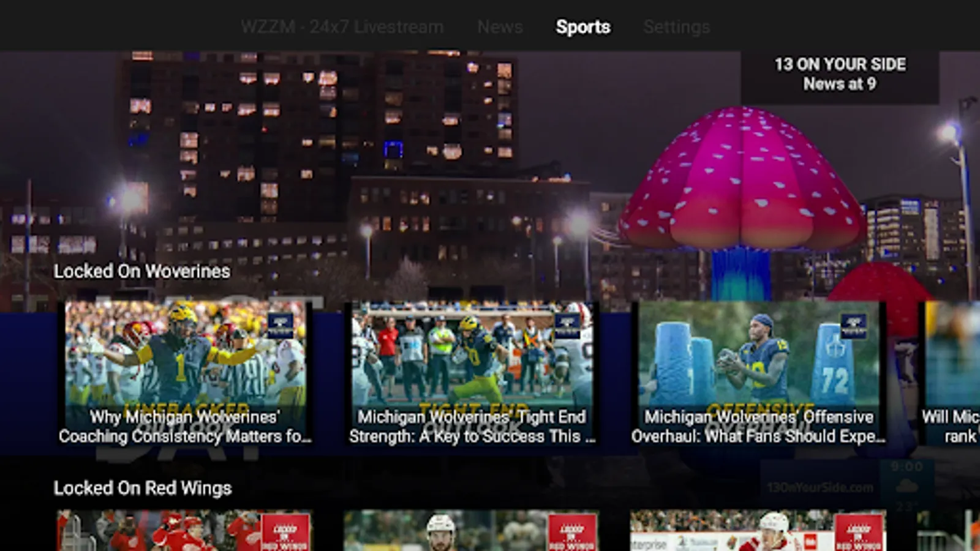Click Locked On Red Wings badge on third hockey thumbnail
Viewport: 980px width, 551px height.
pyautogui.click(x=858, y=532)
